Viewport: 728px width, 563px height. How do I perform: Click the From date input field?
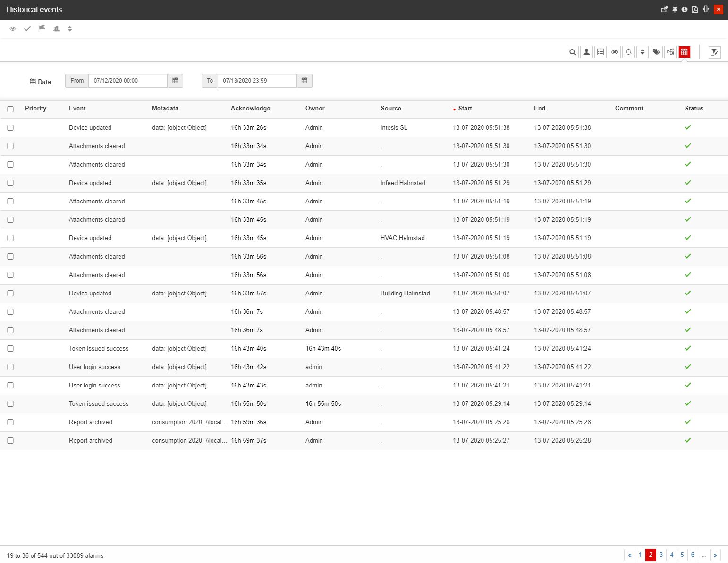[127, 81]
